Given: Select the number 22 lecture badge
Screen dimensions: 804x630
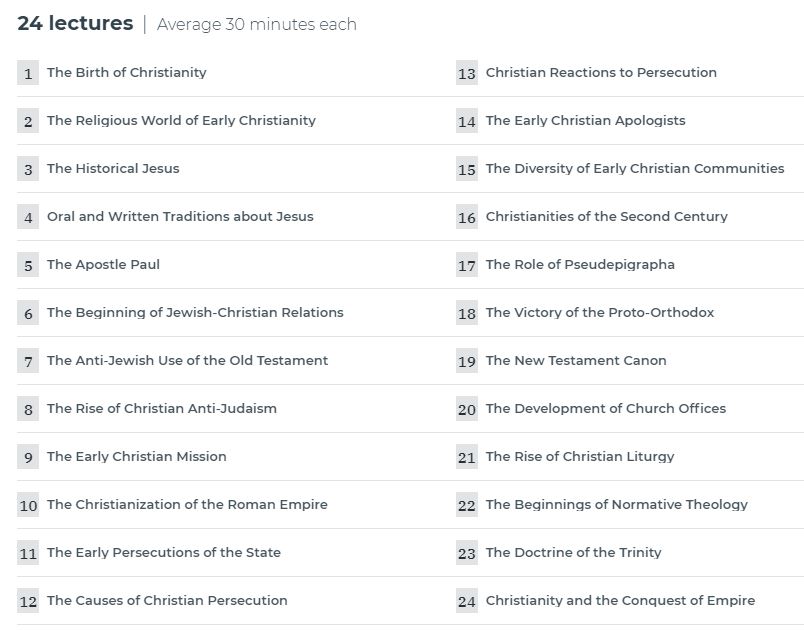Looking at the screenshot, I should coord(467,505).
